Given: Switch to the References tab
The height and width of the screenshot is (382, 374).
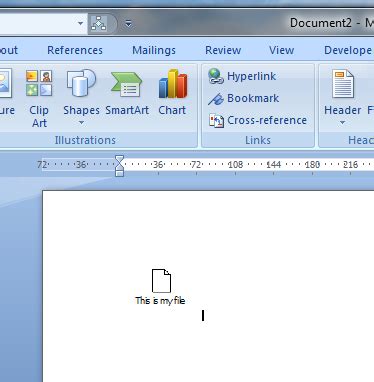Looking at the screenshot, I should 75,50.
